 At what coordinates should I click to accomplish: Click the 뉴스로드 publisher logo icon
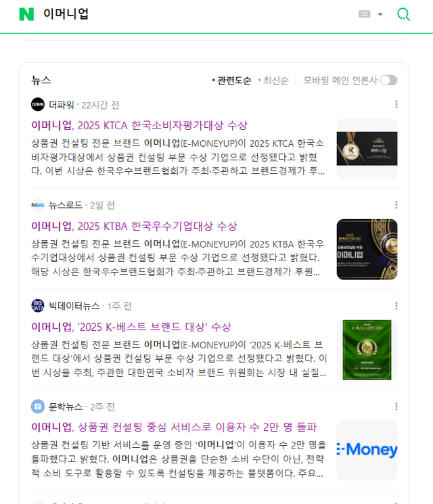[x=38, y=205]
